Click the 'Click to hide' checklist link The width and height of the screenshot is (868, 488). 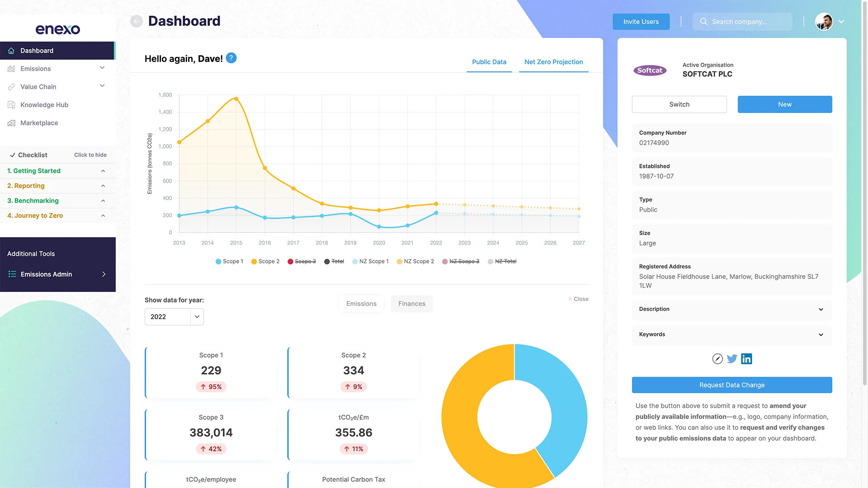(90, 155)
